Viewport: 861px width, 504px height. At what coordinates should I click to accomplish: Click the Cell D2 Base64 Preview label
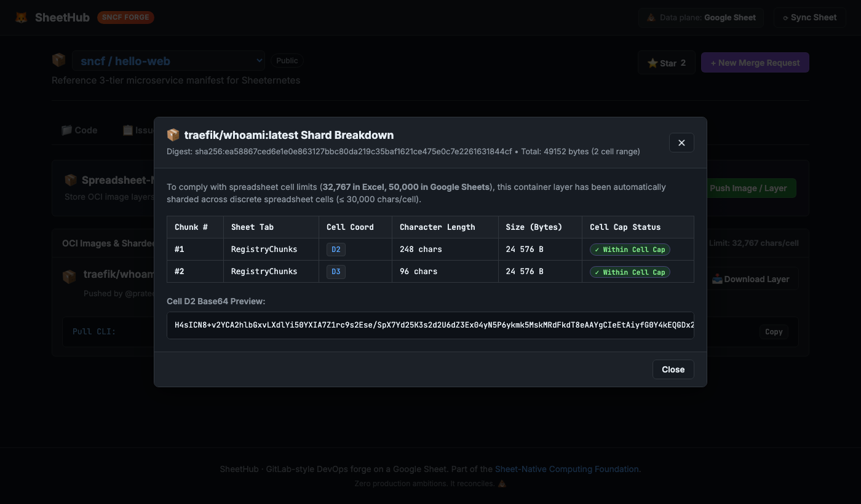click(x=216, y=301)
